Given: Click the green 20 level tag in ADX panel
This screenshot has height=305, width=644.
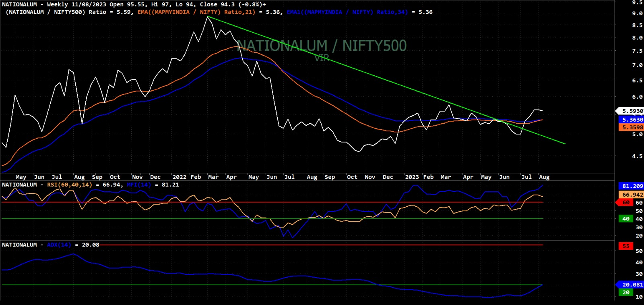Looking at the screenshot, I should click(626, 293).
